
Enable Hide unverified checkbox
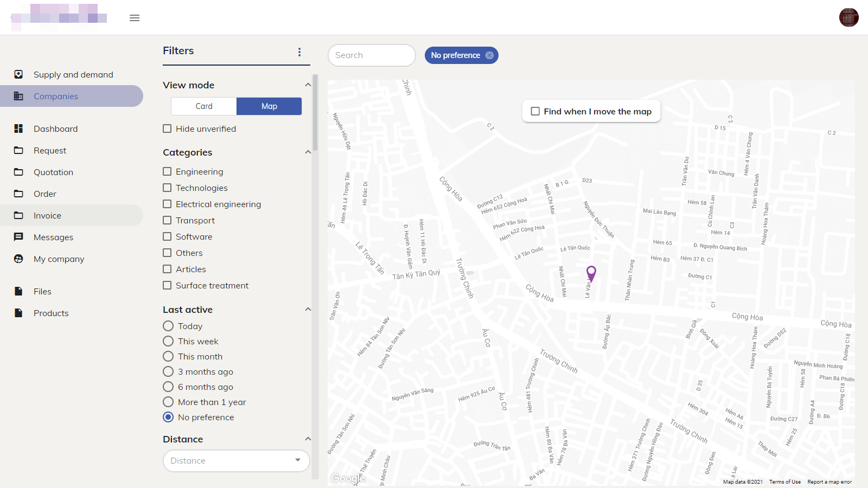point(168,129)
